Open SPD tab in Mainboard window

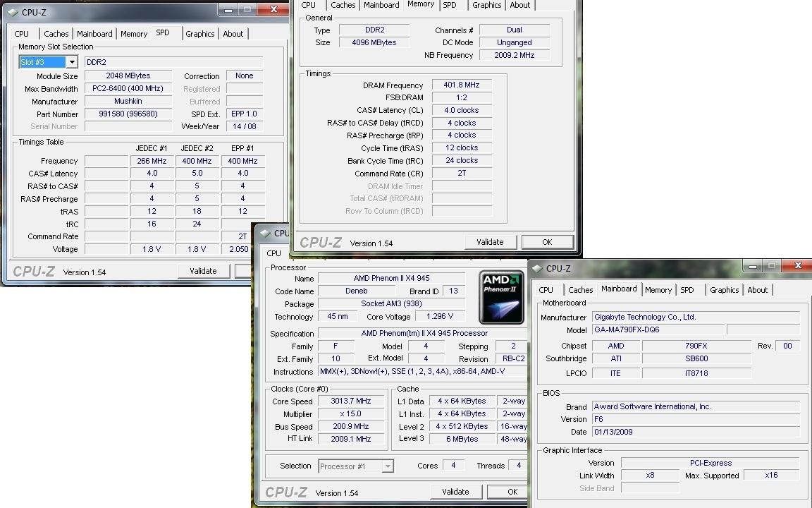687,290
